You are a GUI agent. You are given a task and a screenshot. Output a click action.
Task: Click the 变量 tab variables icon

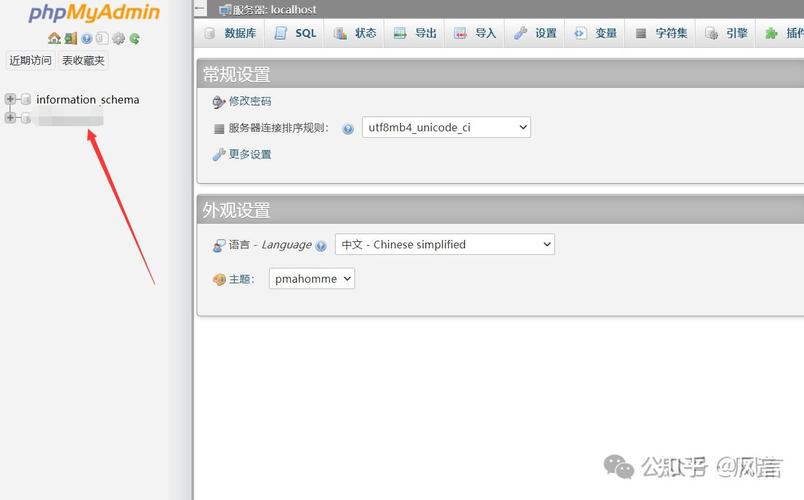coord(580,33)
